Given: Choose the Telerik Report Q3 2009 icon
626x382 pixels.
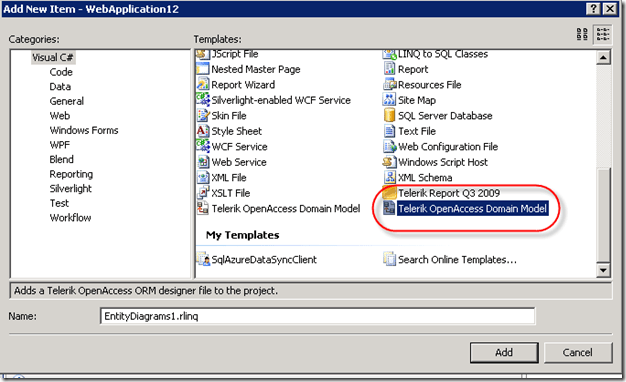Looking at the screenshot, I should coord(389,193).
